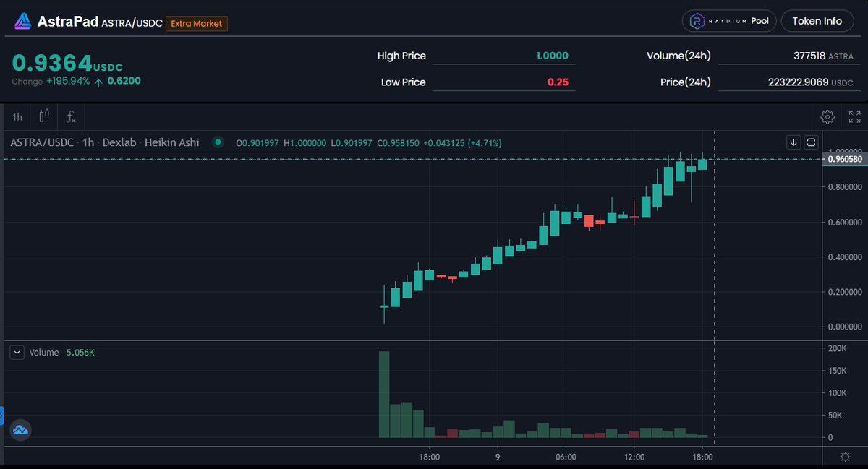Change the 1h time interval
The height and width of the screenshot is (469, 868).
[17, 116]
